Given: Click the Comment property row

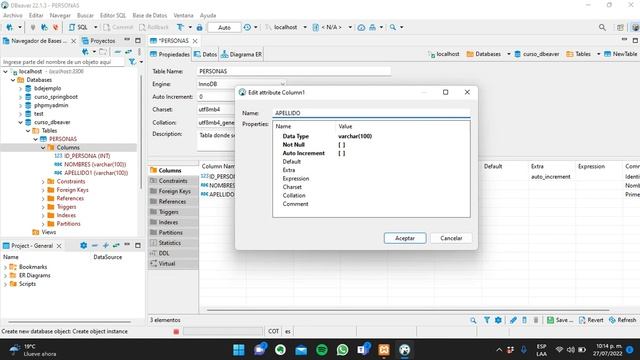Looking at the screenshot, I should click(371, 204).
